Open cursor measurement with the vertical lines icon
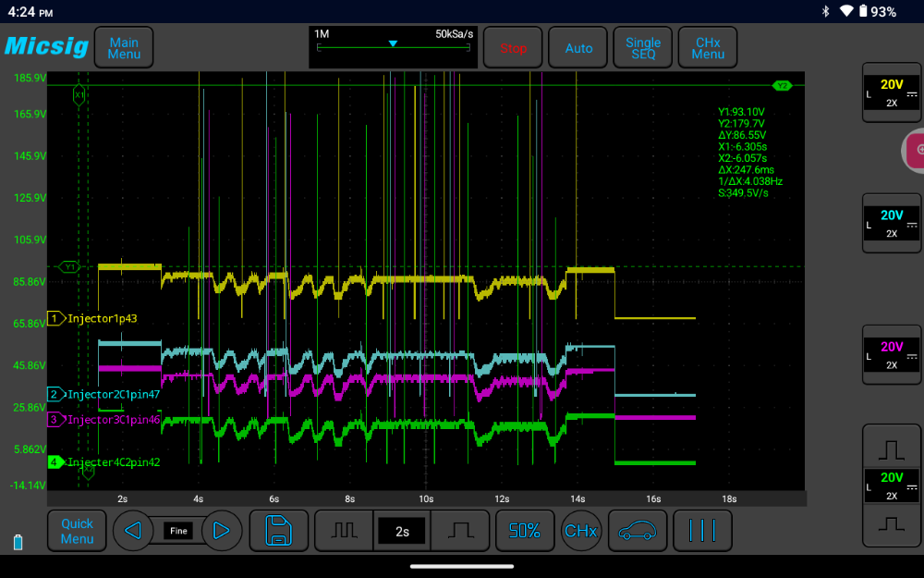This screenshot has width=924, height=578. coord(702,531)
